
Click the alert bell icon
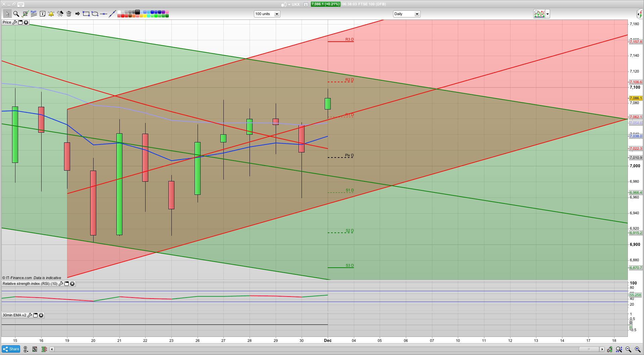click(x=51, y=14)
